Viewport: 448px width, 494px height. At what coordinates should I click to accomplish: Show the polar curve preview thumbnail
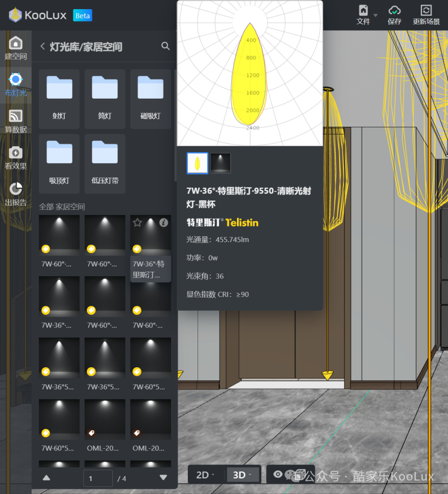pos(198,163)
